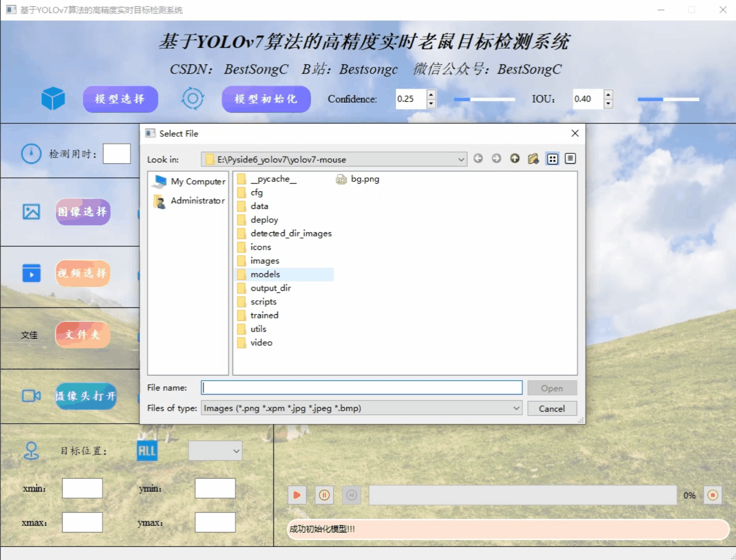Click the clock icon next to 检测用时
The height and width of the screenshot is (560, 736).
pos(31,153)
